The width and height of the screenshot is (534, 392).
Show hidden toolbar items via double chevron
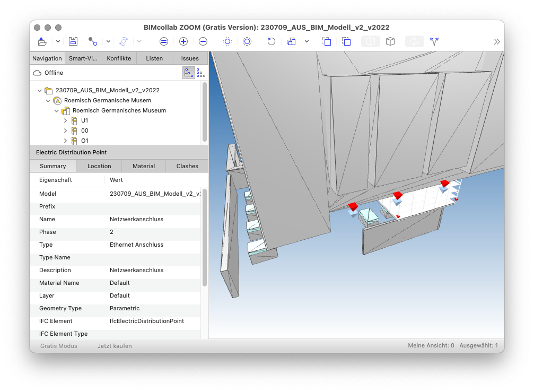(x=497, y=41)
